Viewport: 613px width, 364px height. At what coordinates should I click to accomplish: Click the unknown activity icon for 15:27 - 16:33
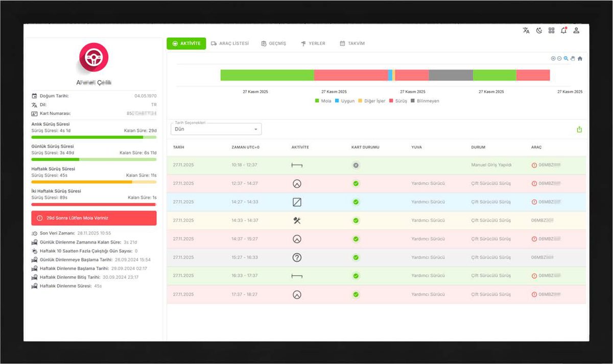click(297, 258)
